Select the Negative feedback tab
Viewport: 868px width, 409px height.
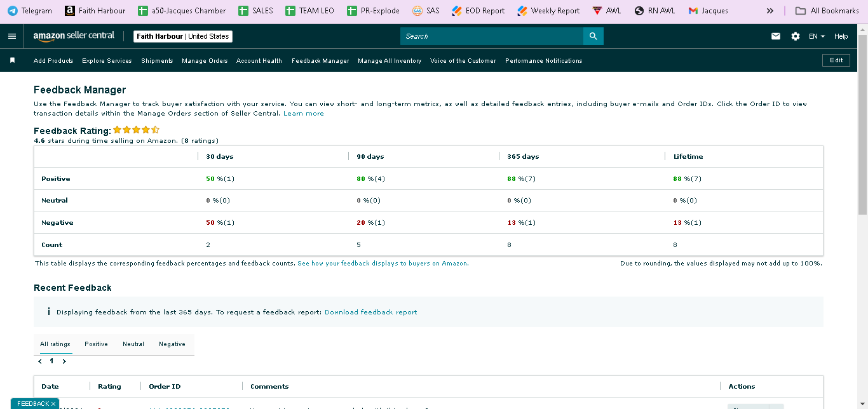tap(172, 344)
